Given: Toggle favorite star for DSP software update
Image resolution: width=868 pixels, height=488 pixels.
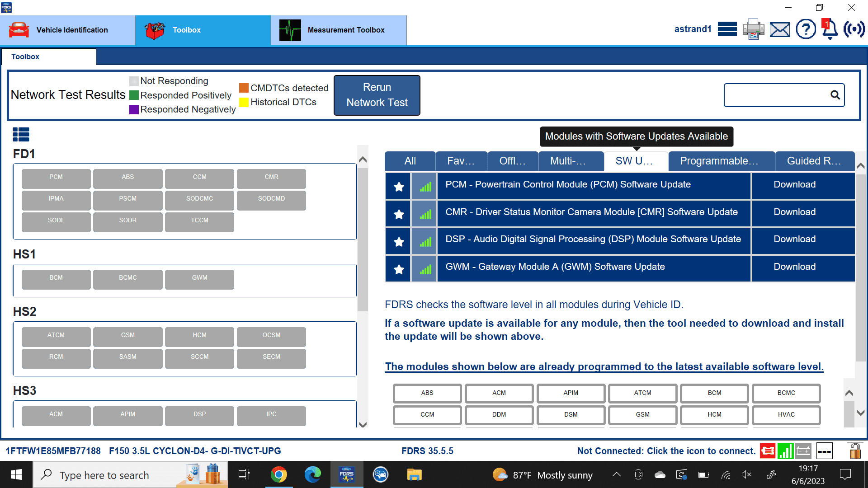Looking at the screenshot, I should [398, 241].
